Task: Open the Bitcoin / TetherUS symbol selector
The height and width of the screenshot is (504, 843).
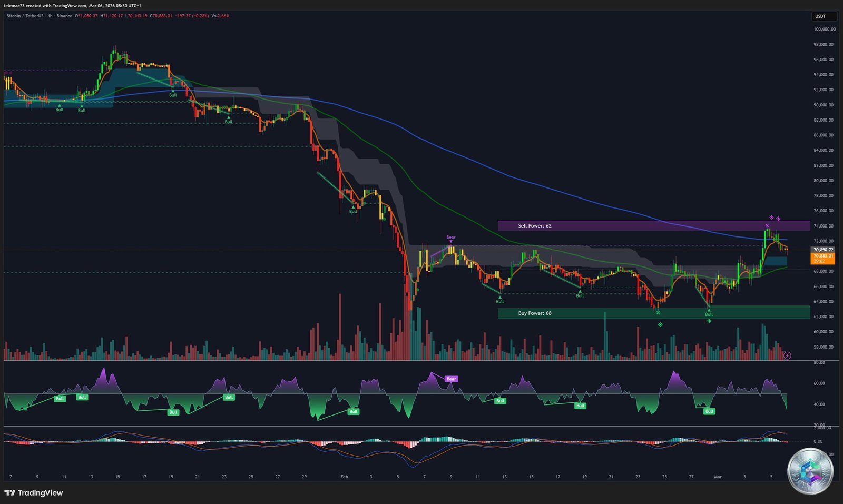Action: point(24,16)
